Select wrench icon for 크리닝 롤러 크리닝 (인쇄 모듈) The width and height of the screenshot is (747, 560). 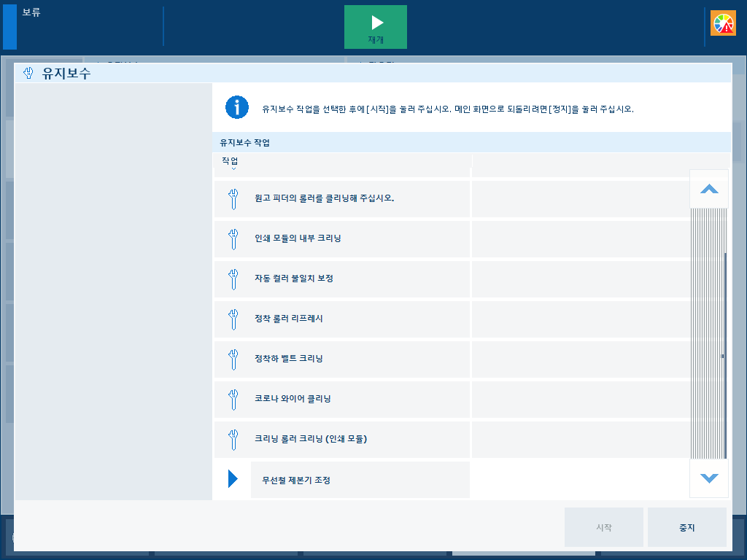[233, 440]
